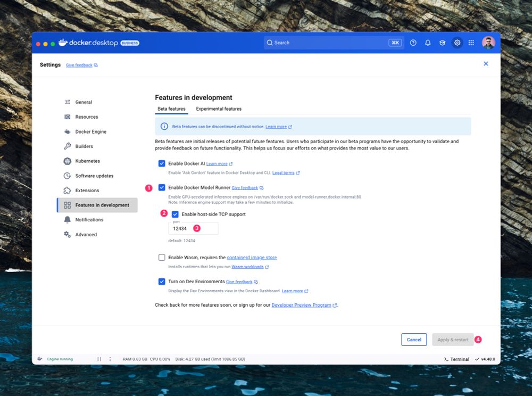This screenshot has width=532, height=396.
Task: Open Learn more link in beta banner
Action: point(276,127)
